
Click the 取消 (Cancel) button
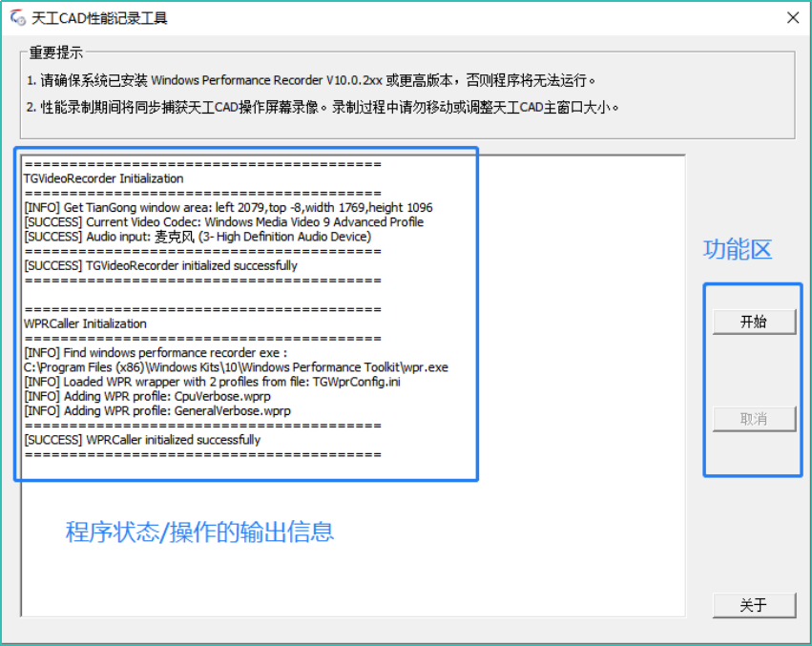pos(754,419)
